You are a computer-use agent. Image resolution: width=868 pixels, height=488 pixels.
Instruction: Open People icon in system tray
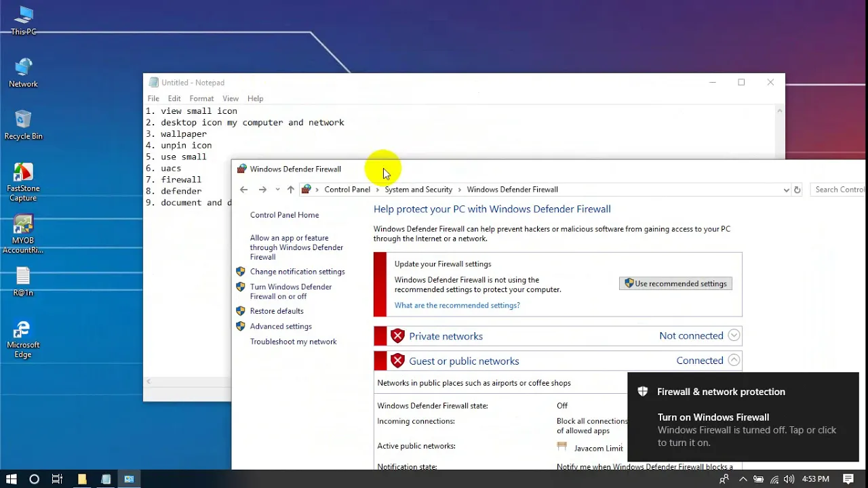point(724,479)
